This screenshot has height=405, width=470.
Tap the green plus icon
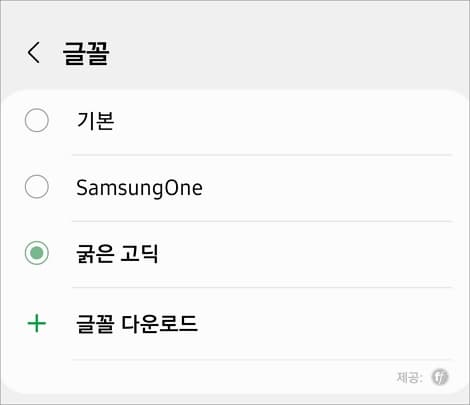37,323
